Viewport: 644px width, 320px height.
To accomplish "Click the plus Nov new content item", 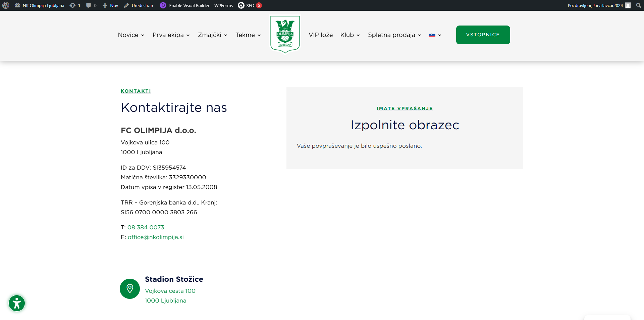I will click(x=110, y=5).
